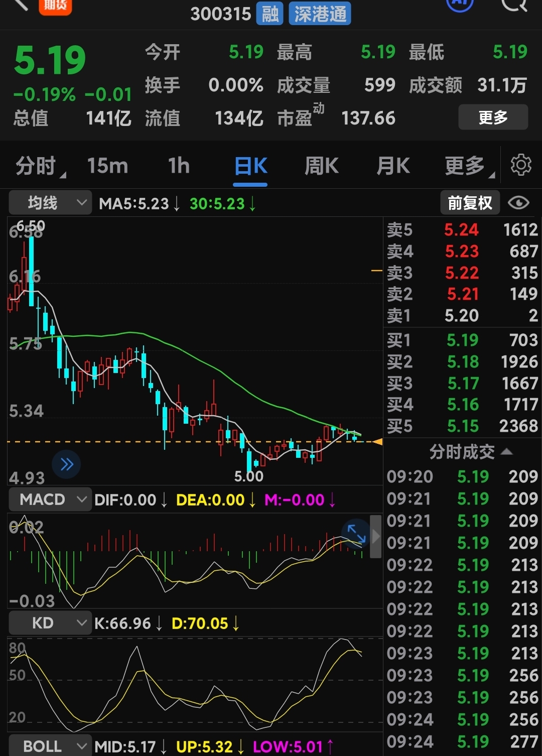
Task: Open the 均线 indicator dropdown
Action: pyautogui.click(x=50, y=203)
